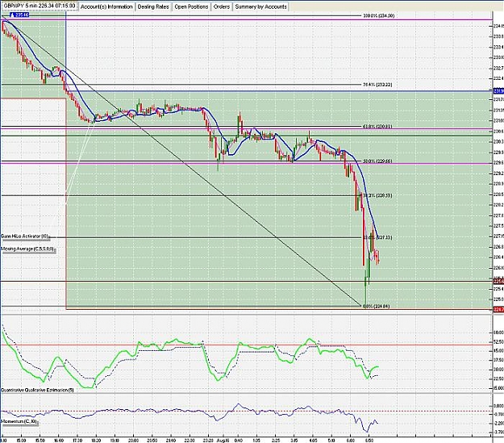Click the 20:00 time label on the axis
Screen dimensions: 504x443
(x=133, y=440)
